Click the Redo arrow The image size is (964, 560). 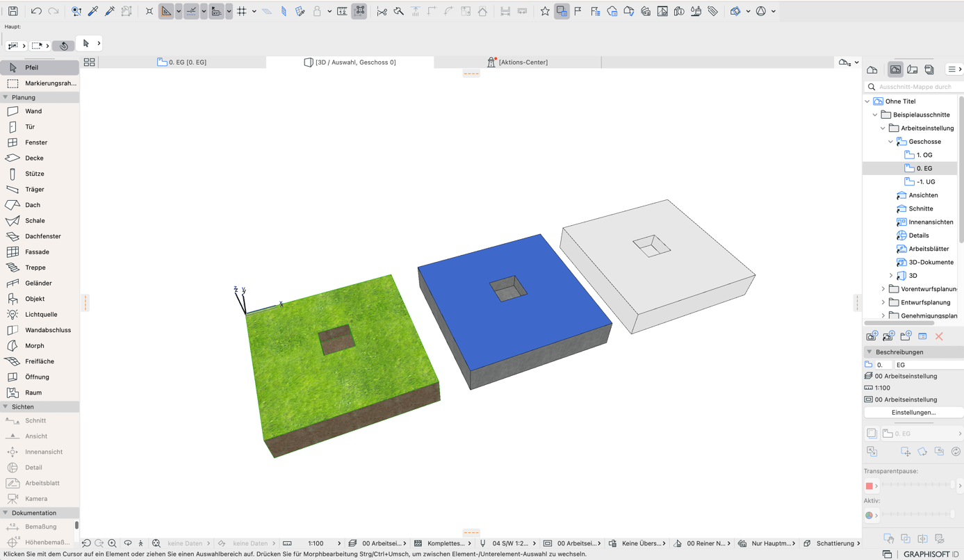coord(53,11)
